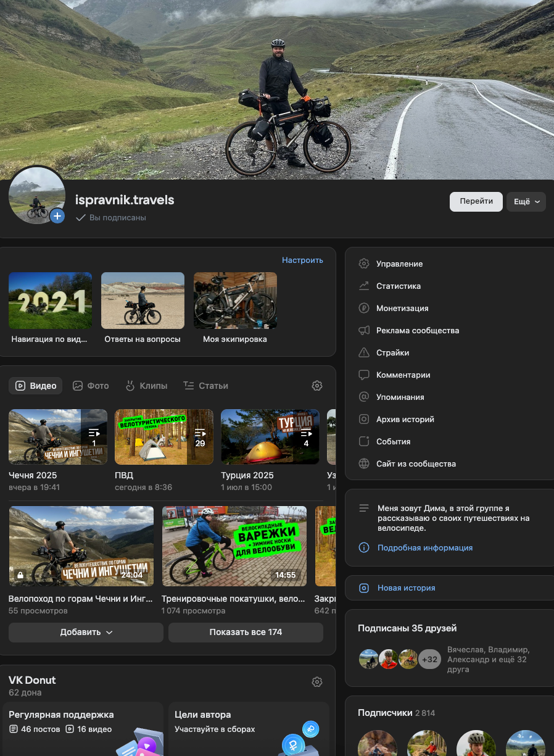Screen dimensions: 554x756
Task: Click Новая история link
Action: point(406,588)
